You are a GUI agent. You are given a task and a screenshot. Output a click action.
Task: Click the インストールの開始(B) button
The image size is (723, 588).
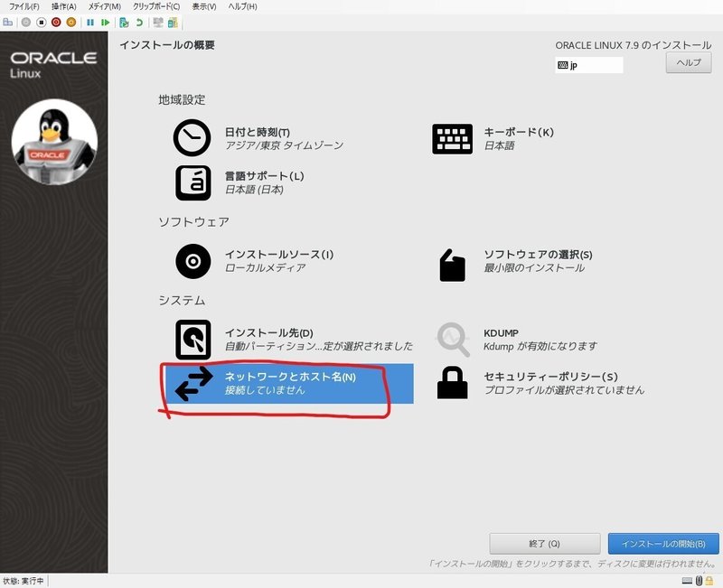click(663, 544)
